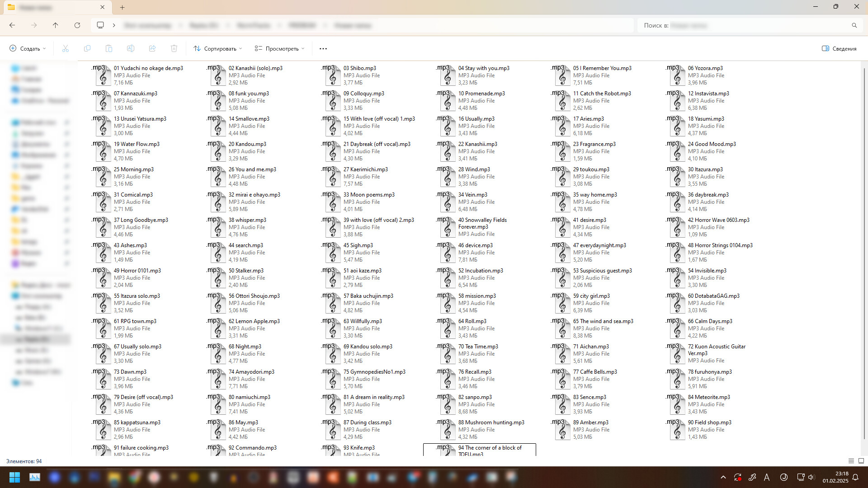The width and height of the screenshot is (868, 488).
Task: Go up one folder level
Action: click(x=56, y=25)
